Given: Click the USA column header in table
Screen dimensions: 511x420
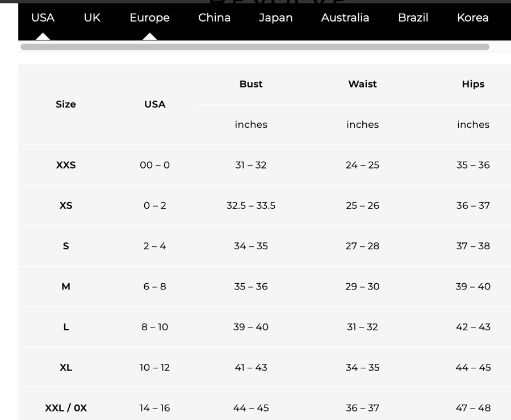Looking at the screenshot, I should click(x=154, y=104).
